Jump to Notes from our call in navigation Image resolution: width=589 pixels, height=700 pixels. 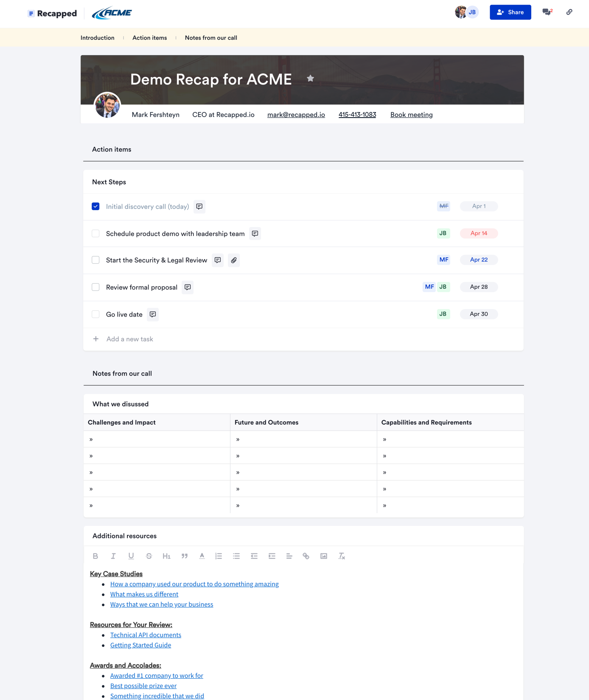(211, 38)
